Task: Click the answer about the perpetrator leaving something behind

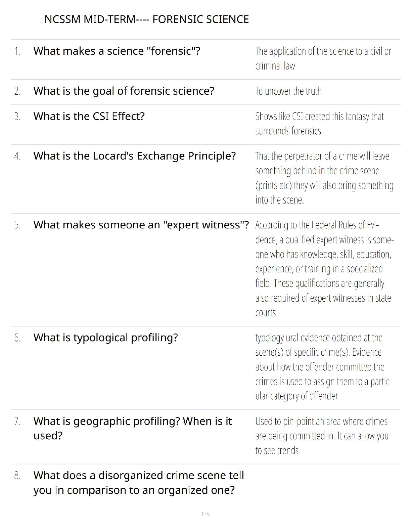Action: point(324,178)
